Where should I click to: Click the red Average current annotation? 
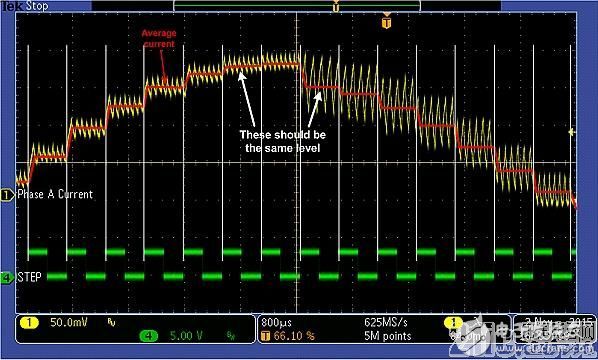159,39
